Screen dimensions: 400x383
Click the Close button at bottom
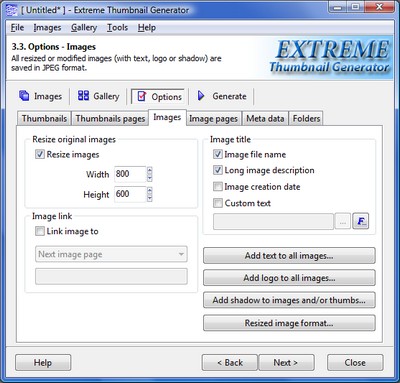pos(355,362)
